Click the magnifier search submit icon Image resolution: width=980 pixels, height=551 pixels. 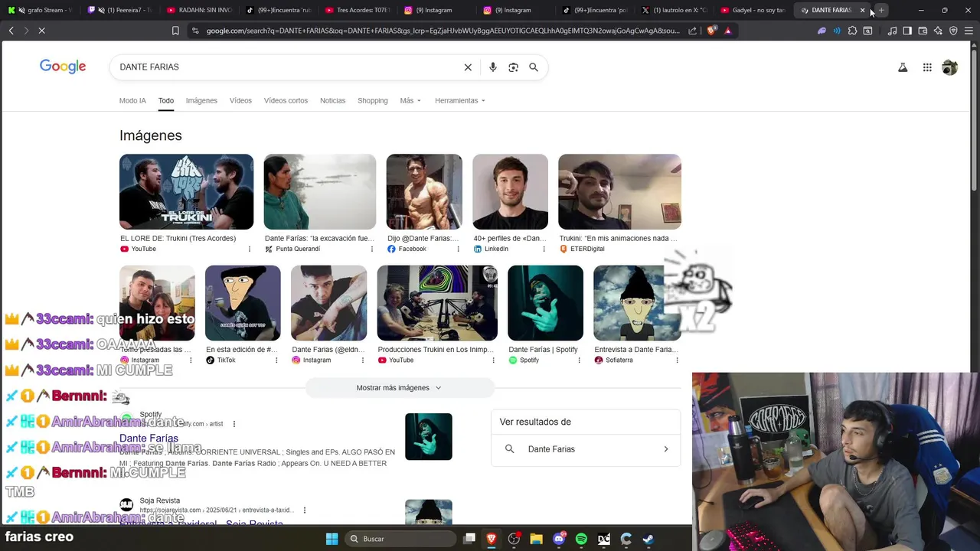tap(534, 67)
